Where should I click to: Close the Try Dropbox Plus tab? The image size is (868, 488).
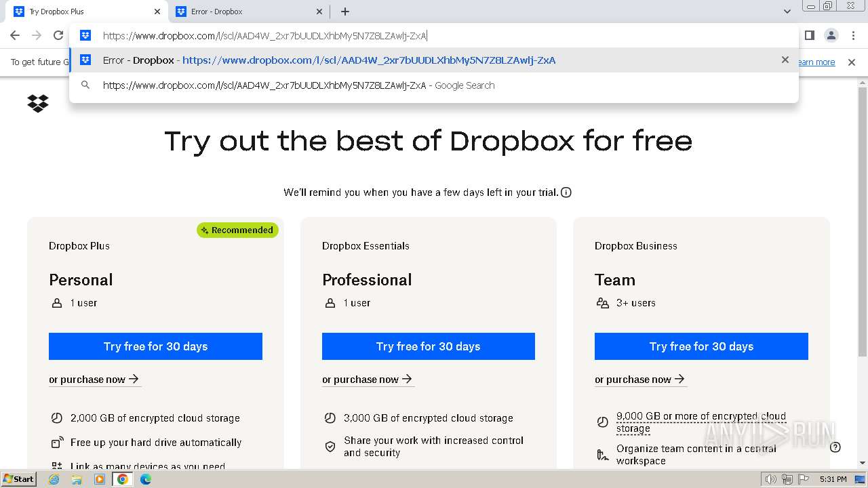(157, 12)
